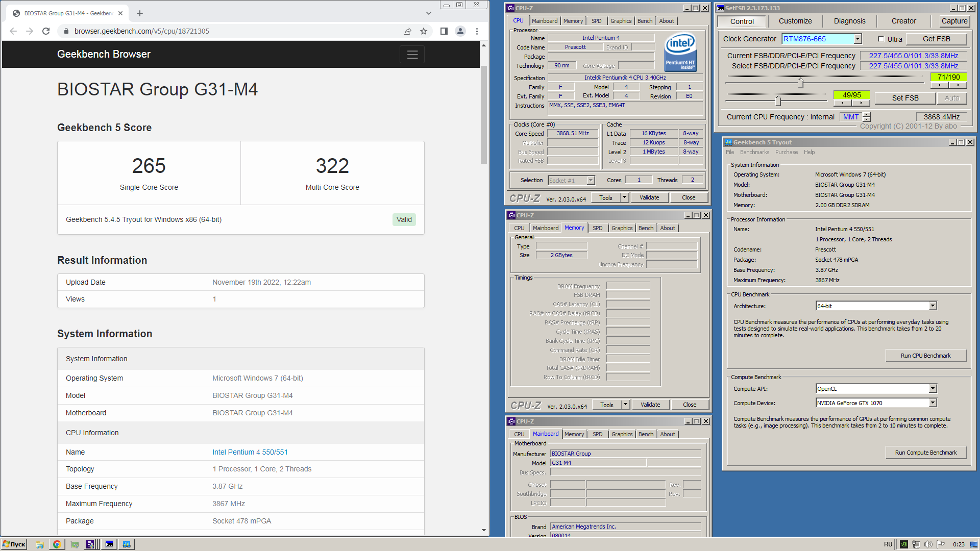Click the lower slider thumb (49/95)

(x=778, y=101)
